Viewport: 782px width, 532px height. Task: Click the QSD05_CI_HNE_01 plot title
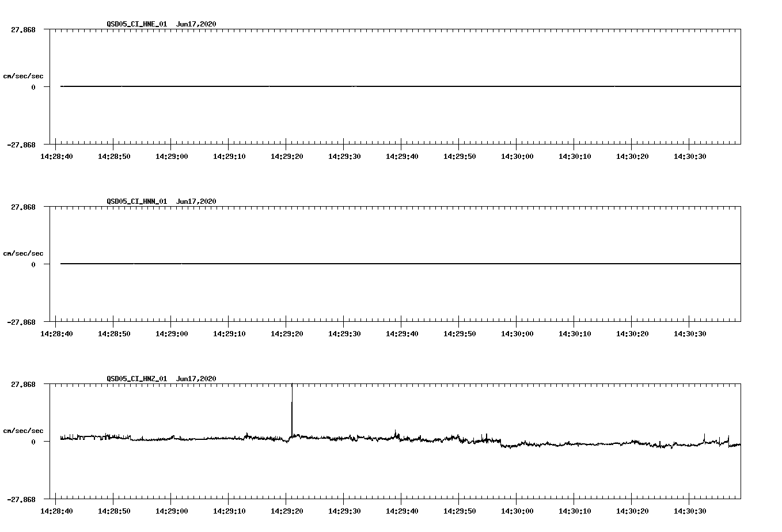(x=161, y=24)
